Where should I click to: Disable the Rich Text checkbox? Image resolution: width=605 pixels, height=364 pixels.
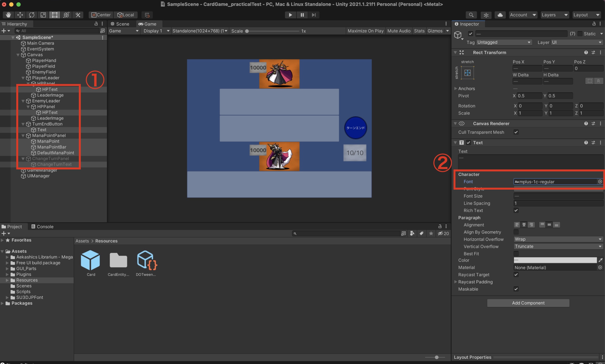pyautogui.click(x=516, y=210)
